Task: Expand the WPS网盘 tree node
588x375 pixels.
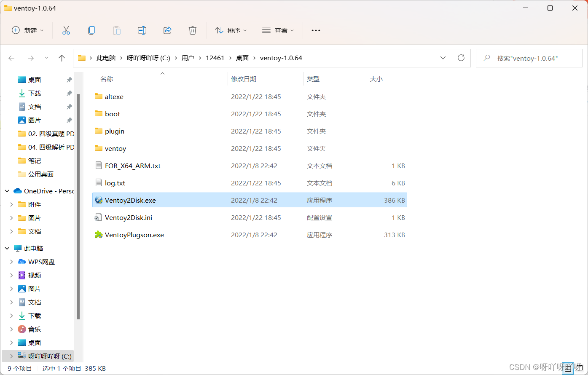Action: click(11, 262)
